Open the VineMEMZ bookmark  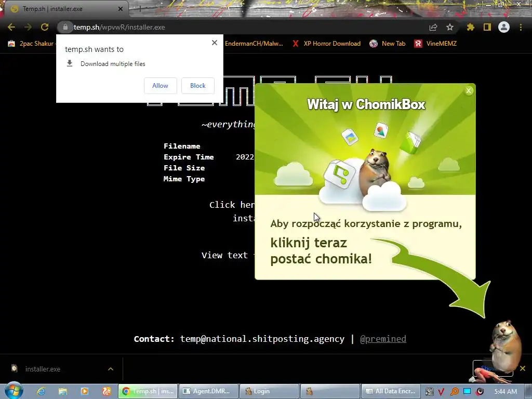click(435, 44)
